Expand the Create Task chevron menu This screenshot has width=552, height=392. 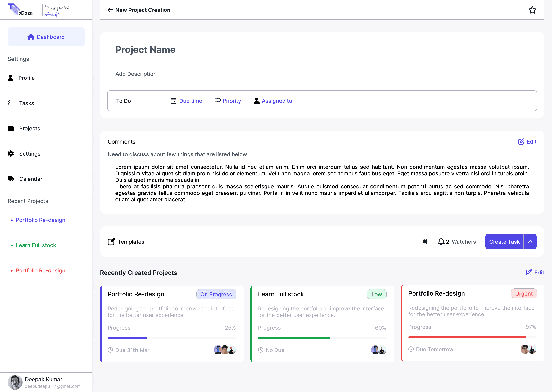point(530,242)
